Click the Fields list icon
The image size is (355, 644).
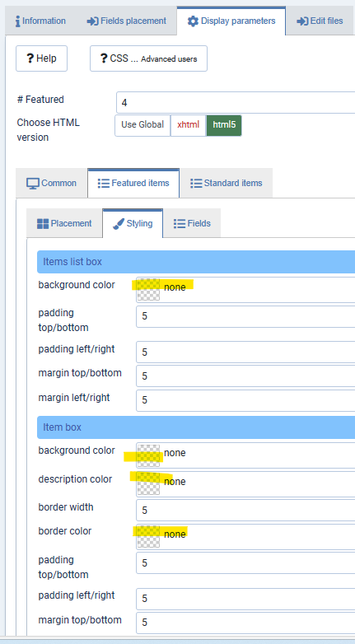pos(180,224)
